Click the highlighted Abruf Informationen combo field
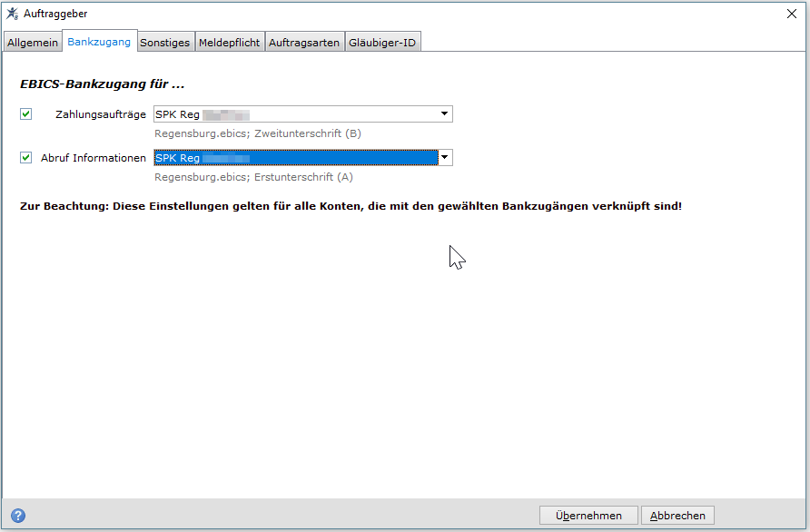 click(303, 158)
